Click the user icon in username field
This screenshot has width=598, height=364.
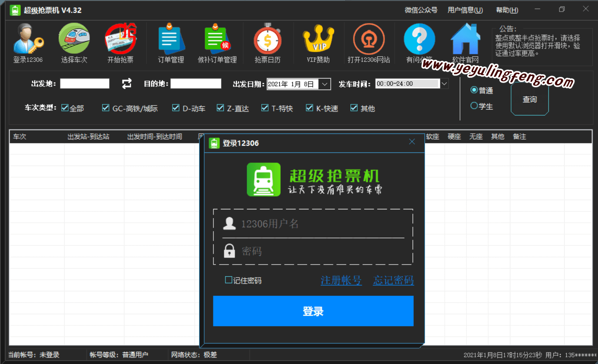coord(229,224)
